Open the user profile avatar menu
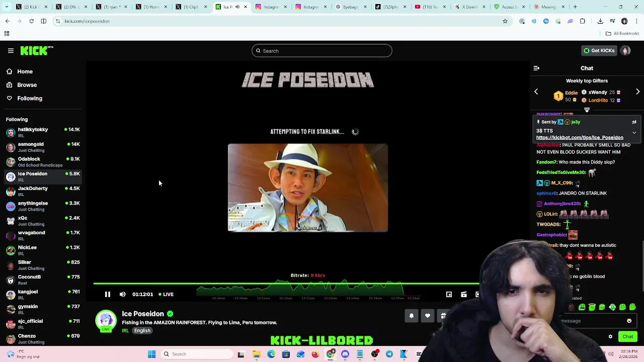The width and height of the screenshot is (644, 362). pyautogui.click(x=625, y=51)
